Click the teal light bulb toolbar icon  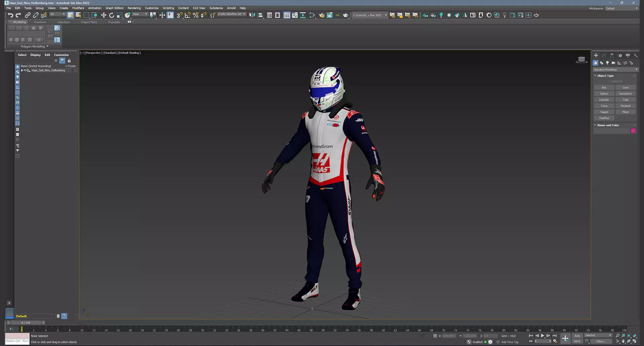pyautogui.click(x=441, y=15)
